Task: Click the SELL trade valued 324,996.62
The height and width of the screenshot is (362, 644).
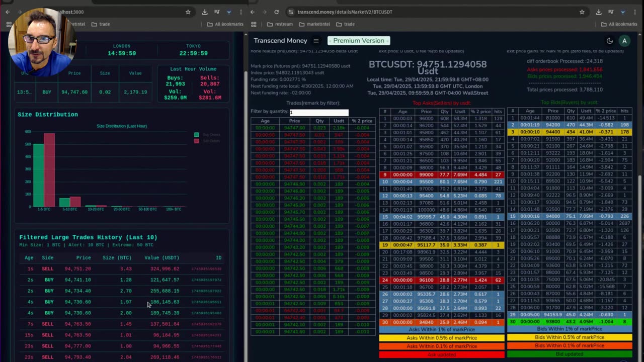Action: (121, 269)
